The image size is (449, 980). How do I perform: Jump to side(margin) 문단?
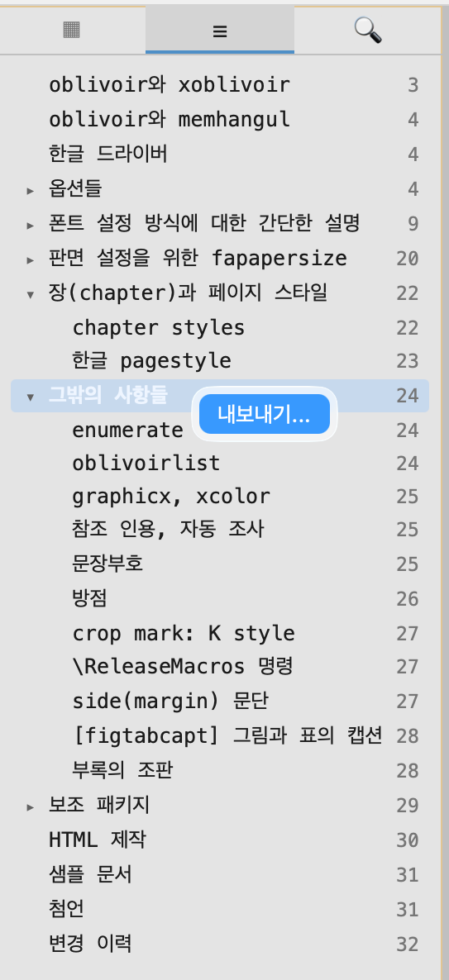point(170,702)
